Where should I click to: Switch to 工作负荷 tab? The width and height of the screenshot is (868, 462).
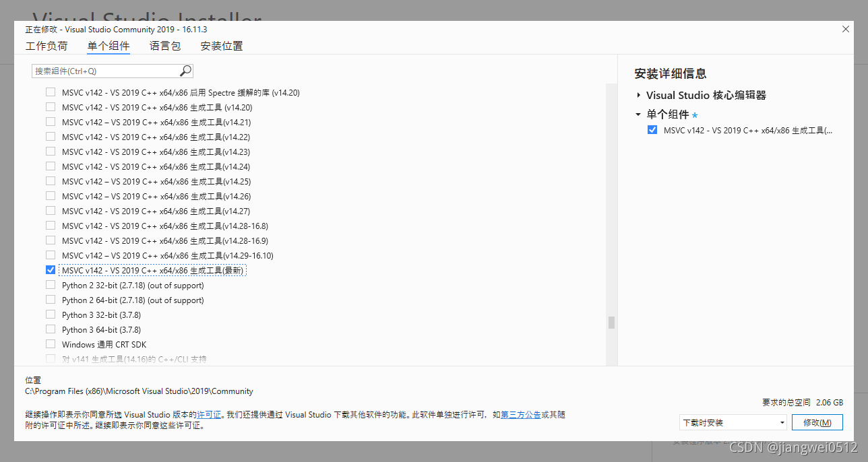pyautogui.click(x=46, y=46)
